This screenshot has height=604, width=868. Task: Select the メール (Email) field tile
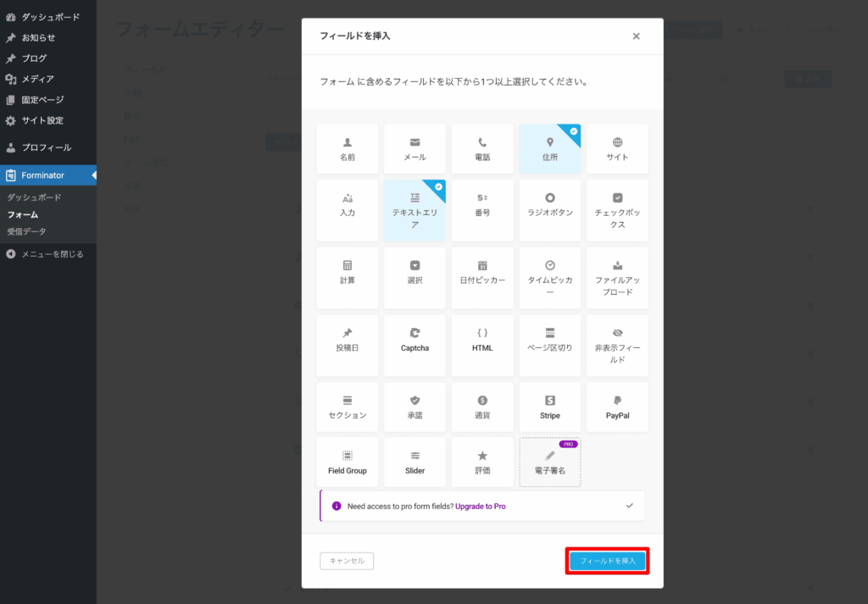click(x=415, y=149)
